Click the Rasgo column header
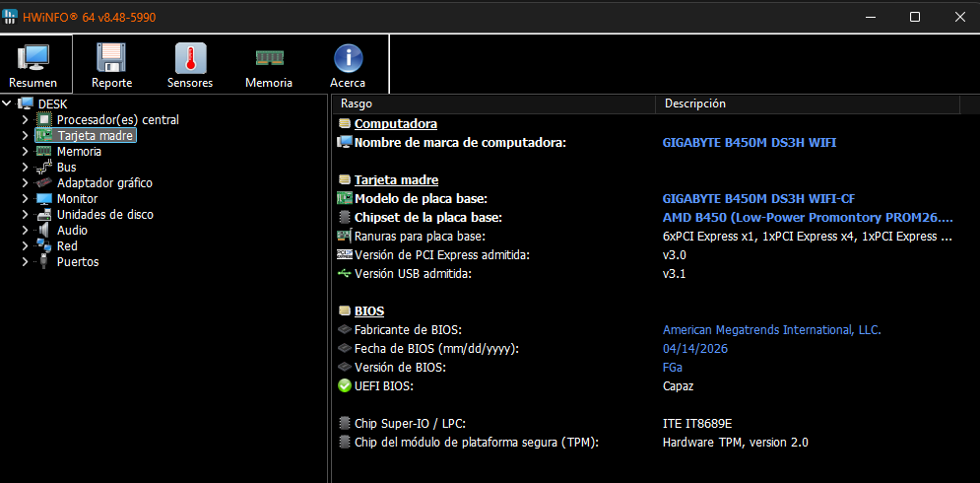980x483 pixels. click(x=493, y=103)
